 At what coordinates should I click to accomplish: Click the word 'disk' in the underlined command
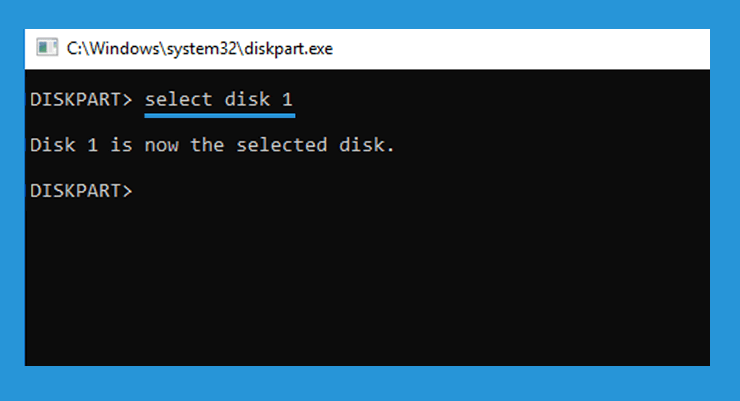247,100
